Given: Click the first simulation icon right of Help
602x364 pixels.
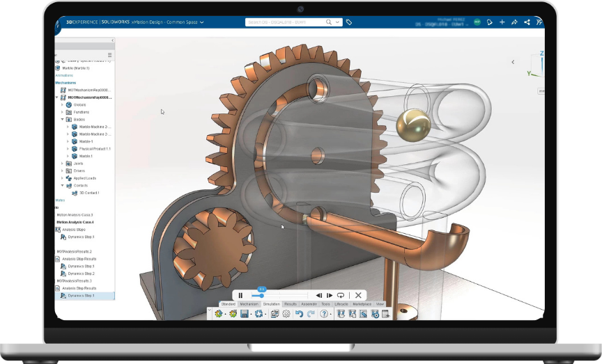Looking at the screenshot, I should [x=341, y=313].
